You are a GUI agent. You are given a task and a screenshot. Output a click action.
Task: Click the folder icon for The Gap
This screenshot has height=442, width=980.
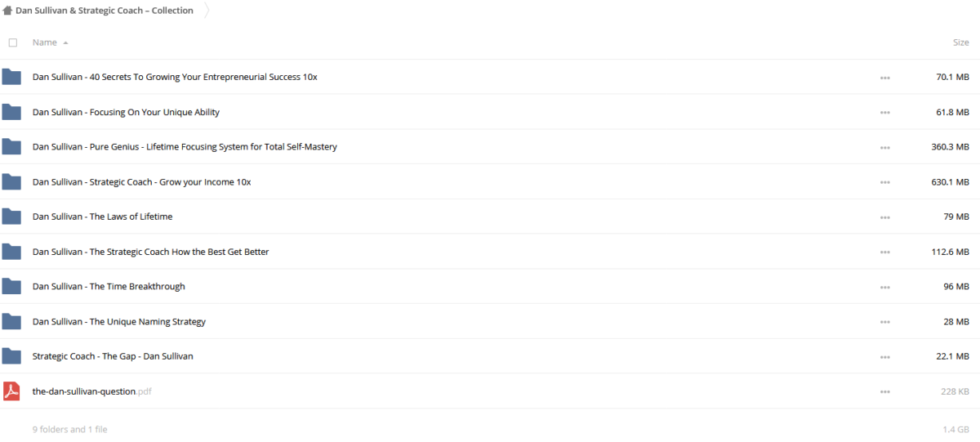[x=11, y=356]
